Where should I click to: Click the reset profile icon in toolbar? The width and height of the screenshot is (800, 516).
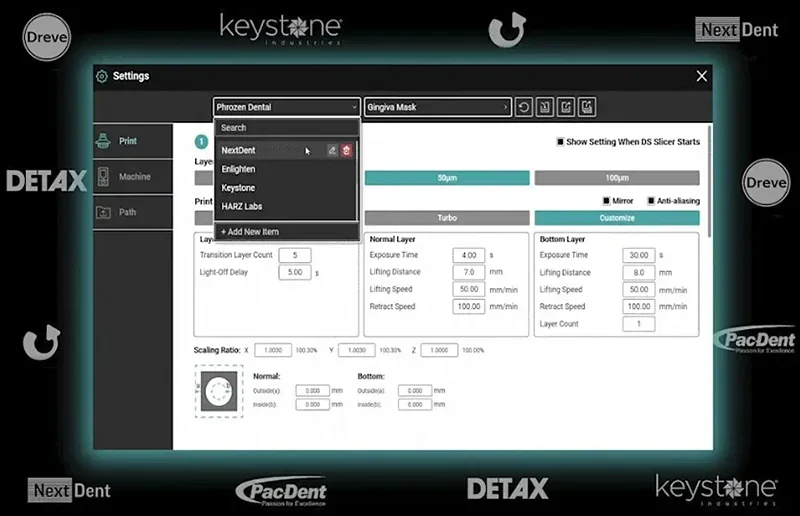pos(523,107)
